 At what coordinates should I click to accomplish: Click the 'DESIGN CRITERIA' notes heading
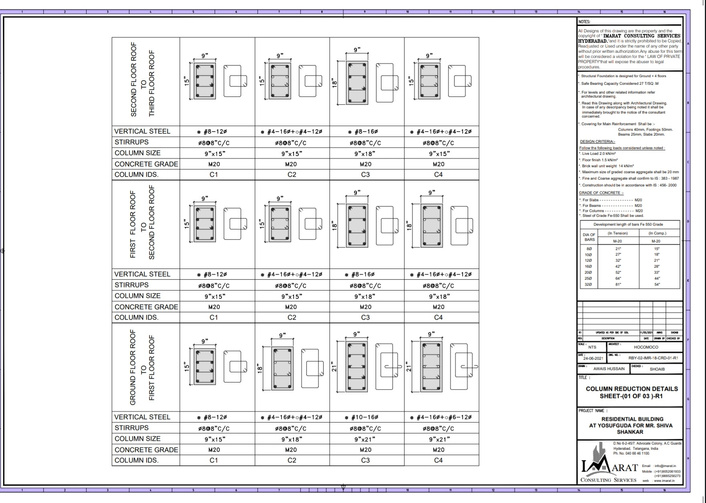pos(597,142)
